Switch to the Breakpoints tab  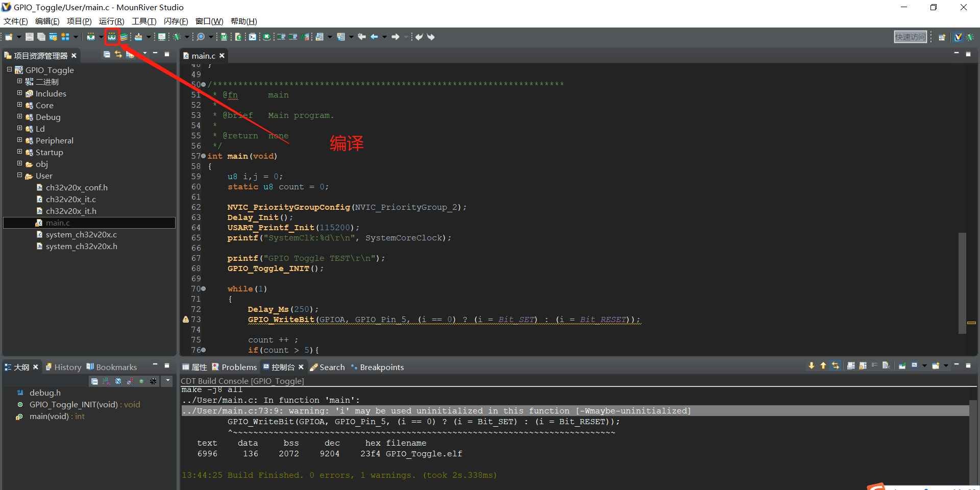click(377, 367)
